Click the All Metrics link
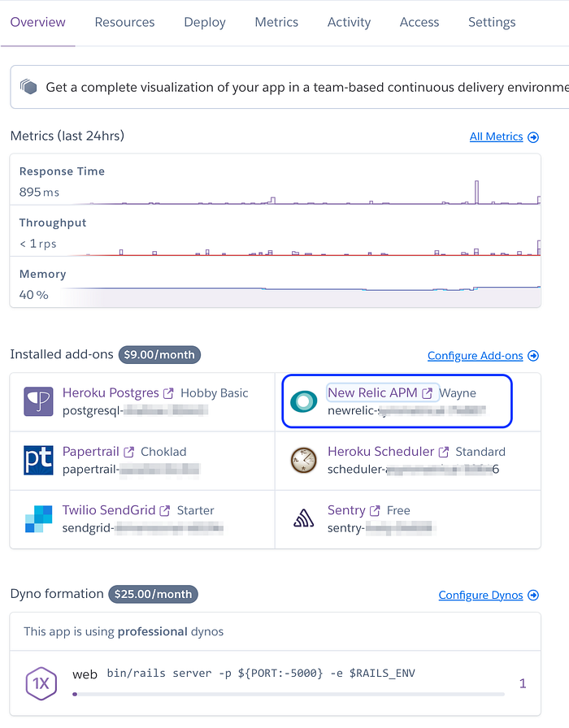Screen dimensions: 569x728 pyautogui.click(x=496, y=136)
